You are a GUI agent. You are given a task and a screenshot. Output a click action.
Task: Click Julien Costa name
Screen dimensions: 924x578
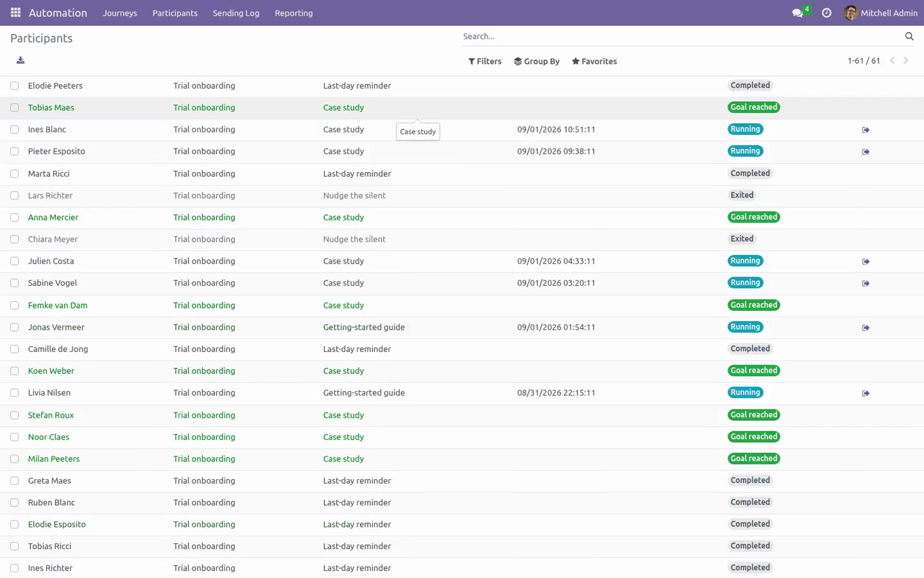point(51,261)
